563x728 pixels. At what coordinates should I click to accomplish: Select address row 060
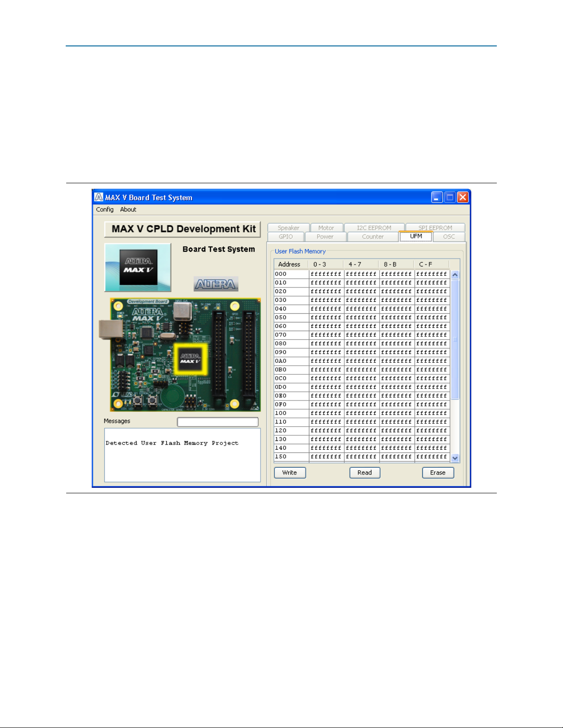[x=362, y=327]
